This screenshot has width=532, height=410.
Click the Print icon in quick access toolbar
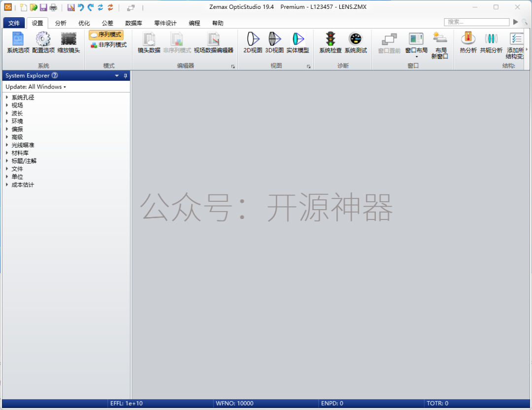[x=53, y=7]
